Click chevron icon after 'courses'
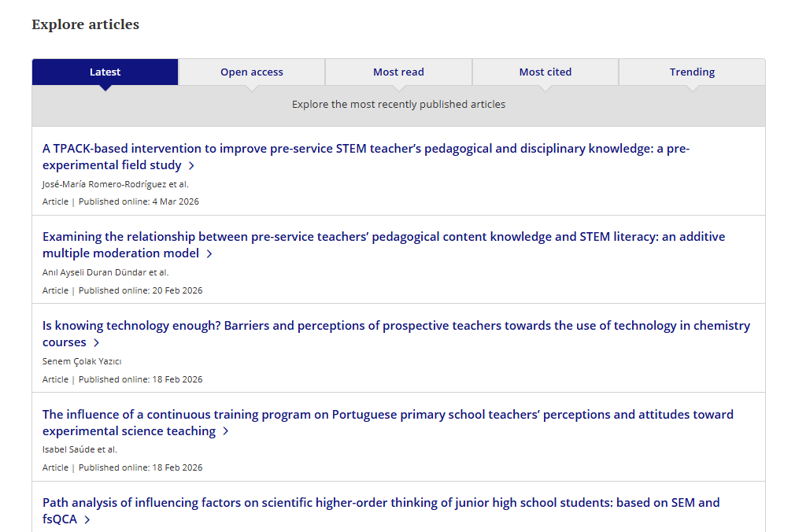The image size is (795, 532). pyautogui.click(x=97, y=343)
